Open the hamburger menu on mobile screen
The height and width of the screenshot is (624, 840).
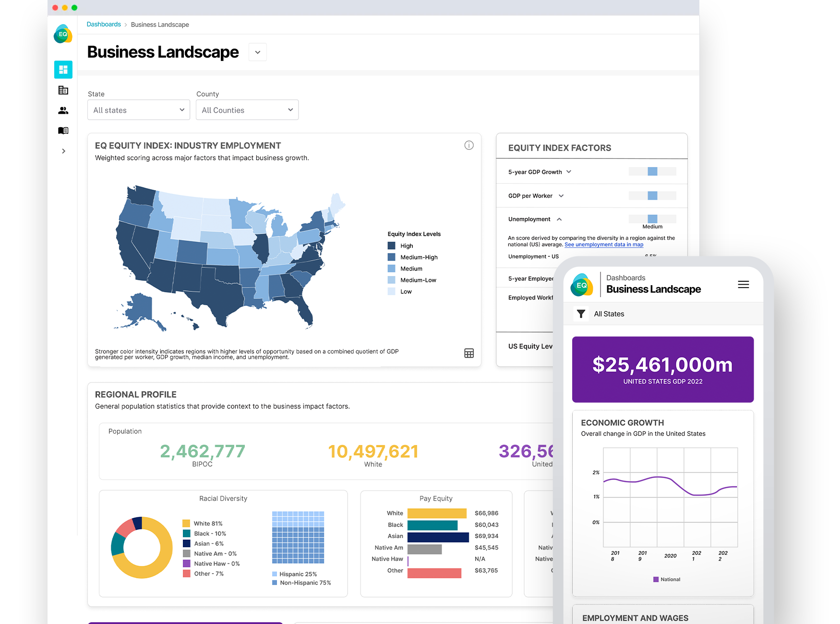[743, 284]
